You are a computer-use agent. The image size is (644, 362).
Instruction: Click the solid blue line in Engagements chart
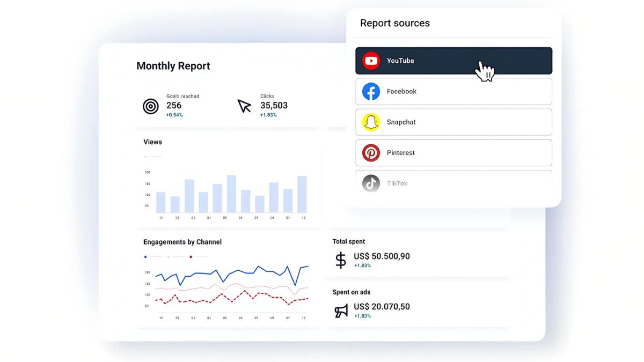pos(231,274)
